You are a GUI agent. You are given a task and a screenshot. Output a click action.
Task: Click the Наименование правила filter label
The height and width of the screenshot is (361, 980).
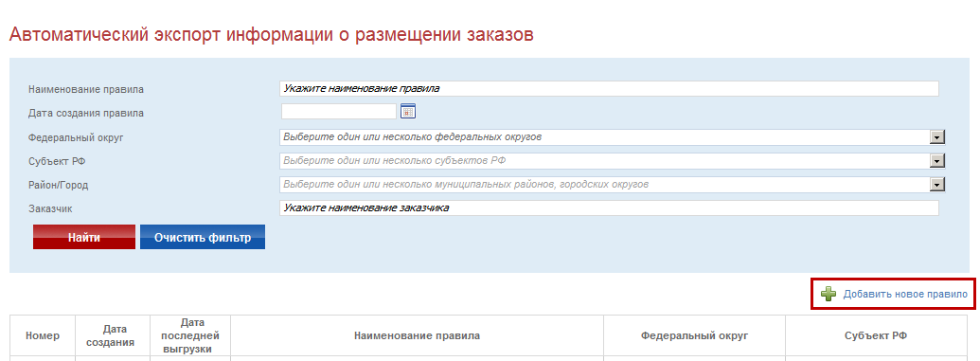click(86, 89)
